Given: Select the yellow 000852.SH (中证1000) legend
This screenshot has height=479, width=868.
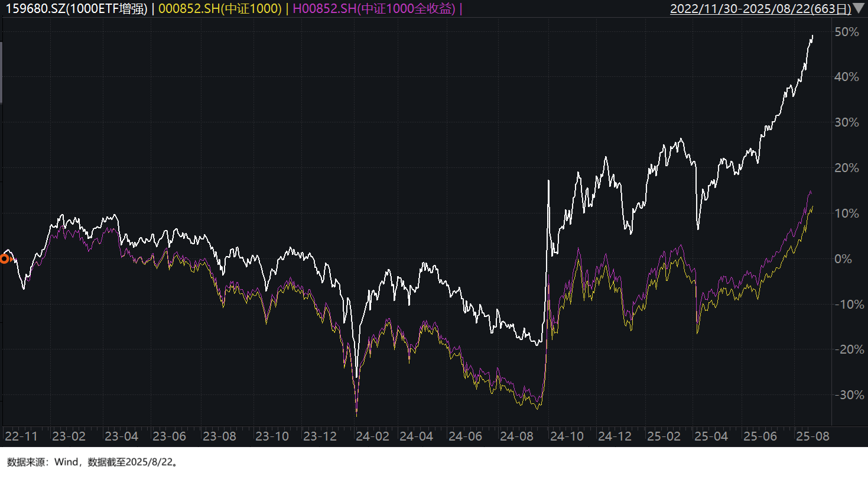Looking at the screenshot, I should pos(220,8).
